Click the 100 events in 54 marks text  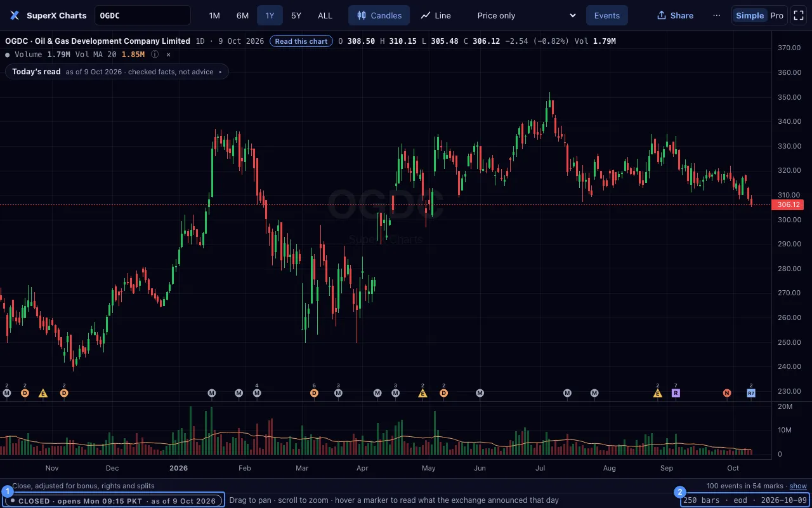(745, 486)
